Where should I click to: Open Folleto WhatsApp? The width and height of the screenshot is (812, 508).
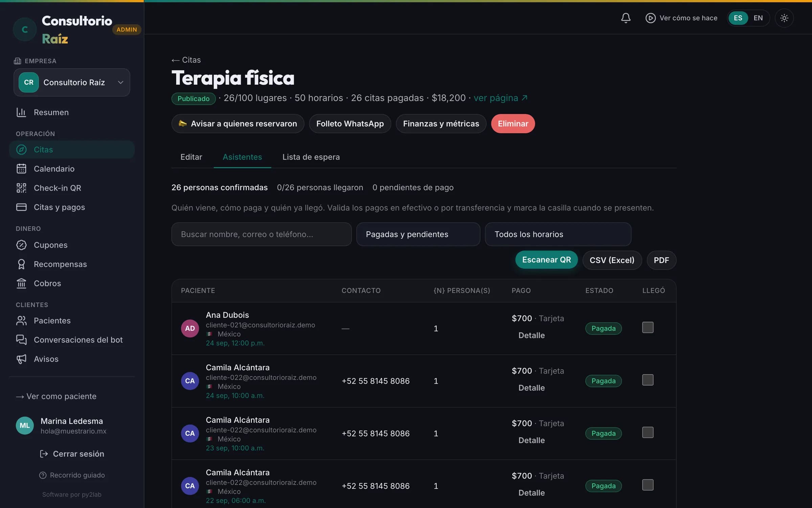[x=350, y=124]
